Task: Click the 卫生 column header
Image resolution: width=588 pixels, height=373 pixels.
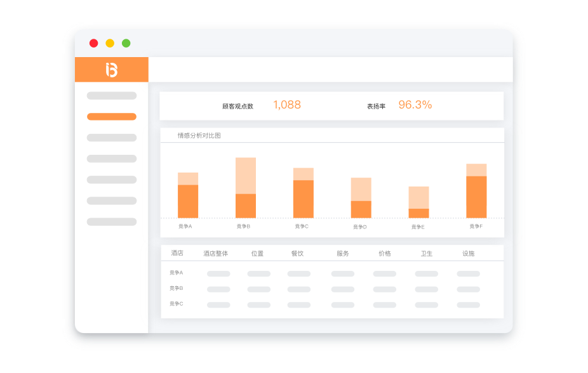Action: coord(427,252)
